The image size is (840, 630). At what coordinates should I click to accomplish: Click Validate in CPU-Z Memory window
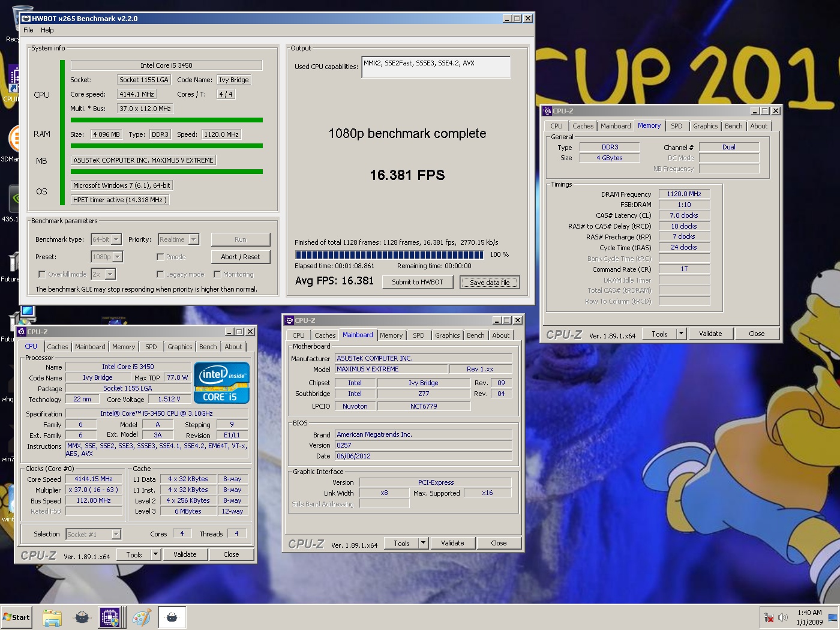(x=710, y=334)
